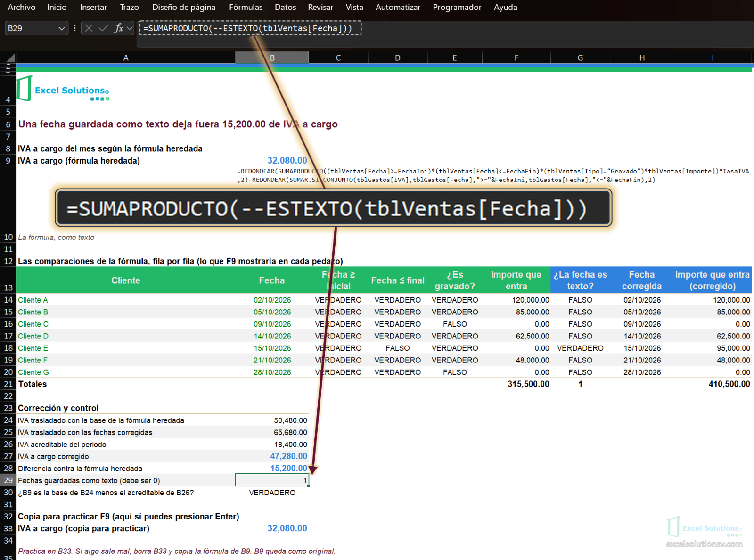The image size is (754, 560).
Task: Open the Insertar tab
Action: tap(93, 7)
